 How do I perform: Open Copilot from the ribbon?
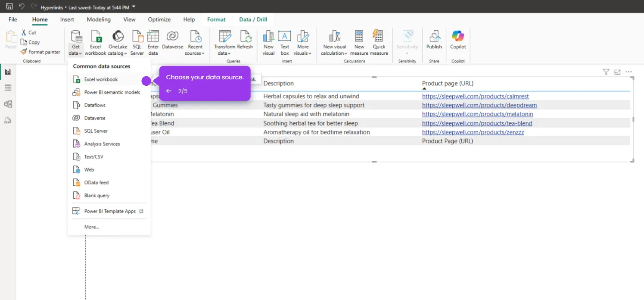click(x=458, y=40)
